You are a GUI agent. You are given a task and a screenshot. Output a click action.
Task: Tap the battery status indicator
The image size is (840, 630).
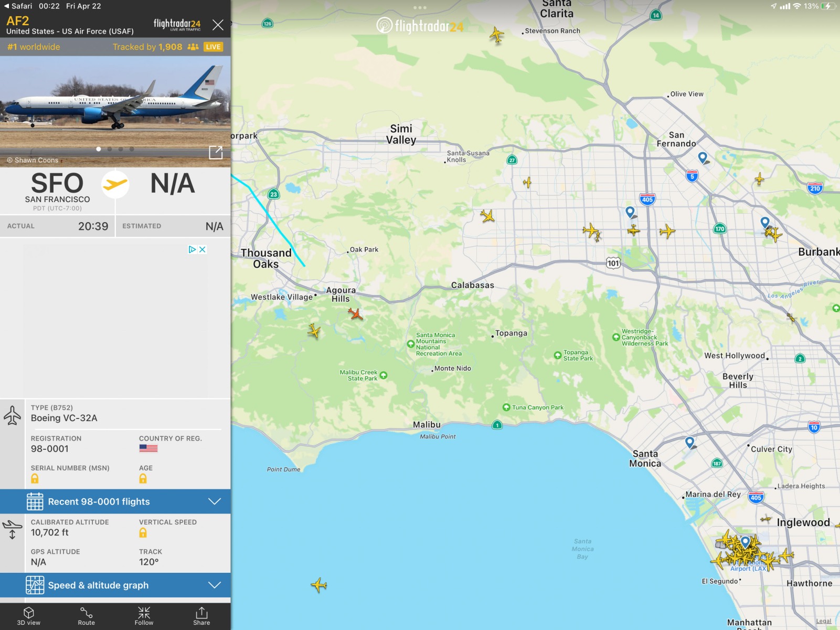point(820,6)
